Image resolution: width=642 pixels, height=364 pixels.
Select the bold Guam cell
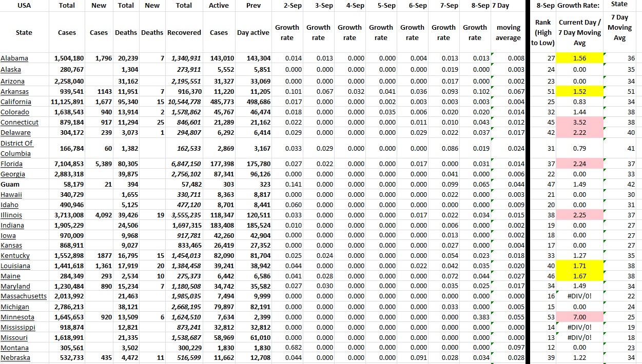click(x=10, y=185)
